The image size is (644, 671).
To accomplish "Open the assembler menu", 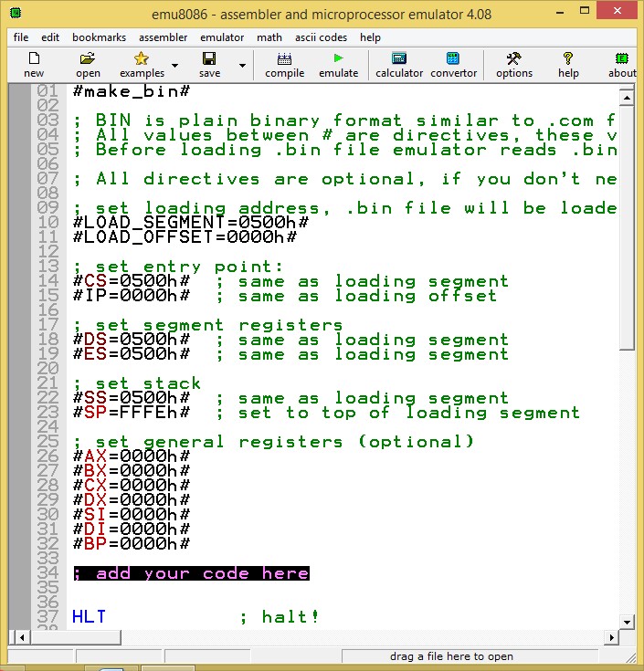I will pyautogui.click(x=164, y=37).
